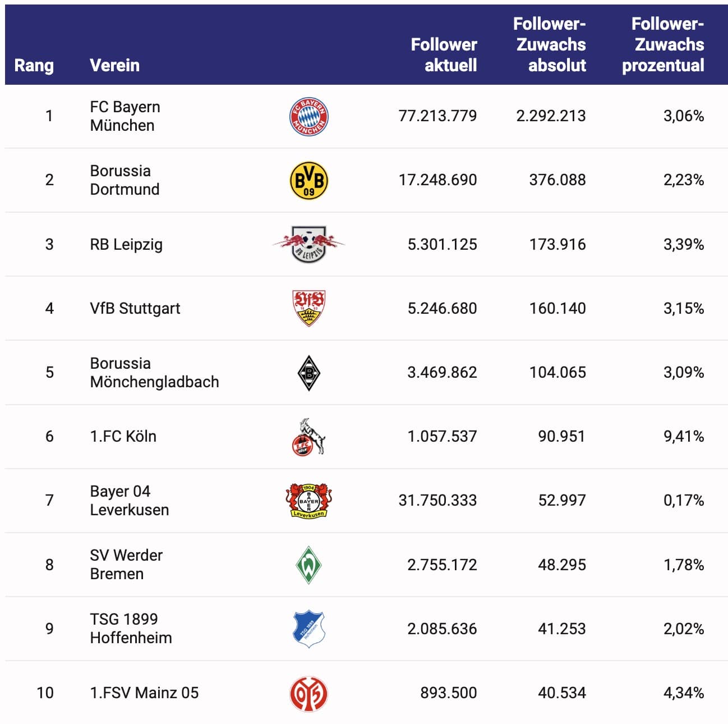Select the 9,41% growth value for Köln
The height and width of the screenshot is (724, 728).
pos(683,436)
